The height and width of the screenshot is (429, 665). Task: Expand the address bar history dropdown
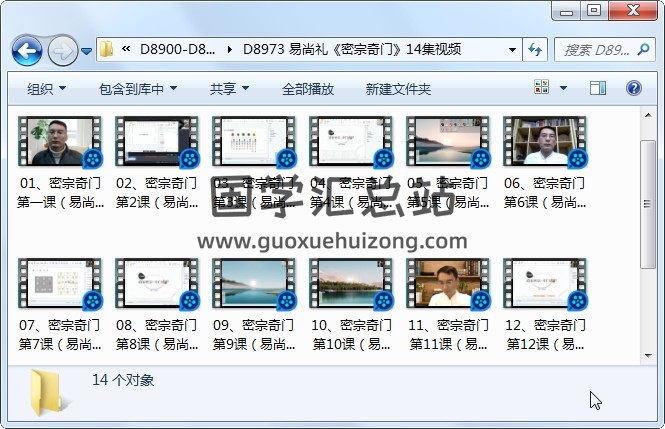coord(512,49)
